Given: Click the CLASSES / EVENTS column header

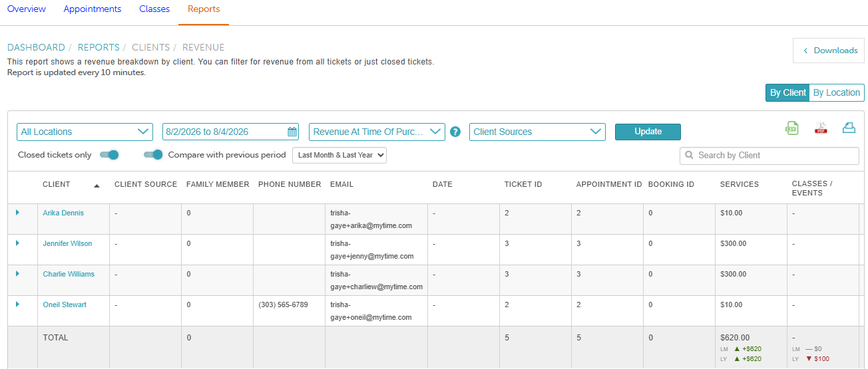Looking at the screenshot, I should click(812, 188).
